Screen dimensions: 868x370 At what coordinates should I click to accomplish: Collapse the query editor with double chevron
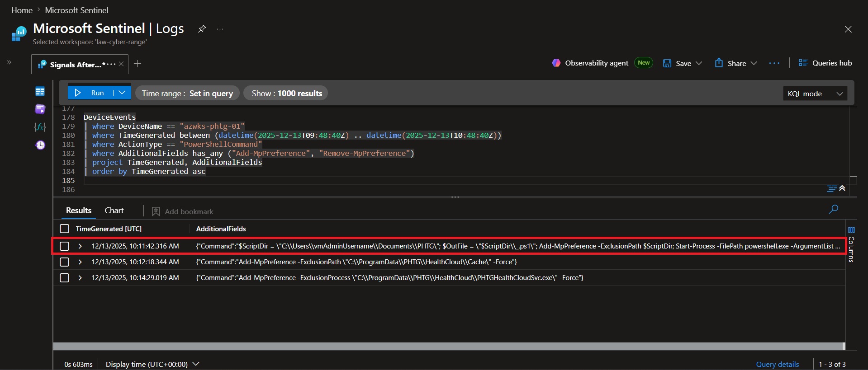842,188
